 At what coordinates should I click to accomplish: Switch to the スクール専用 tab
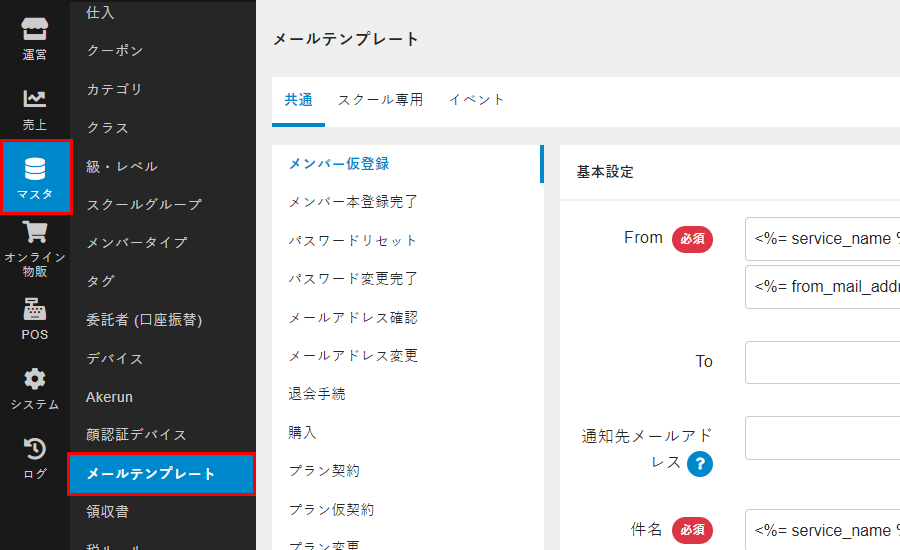point(380,100)
